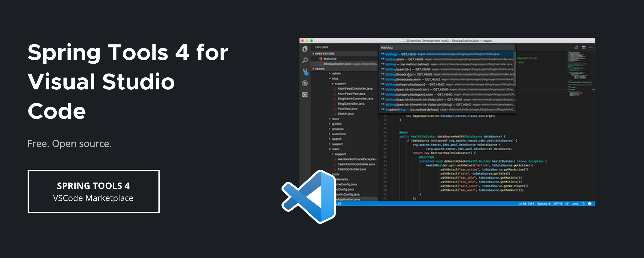Viewport: 644px width, 258px height.
Task: Click the Spring Tools 4 heading
Action: pos(128,82)
